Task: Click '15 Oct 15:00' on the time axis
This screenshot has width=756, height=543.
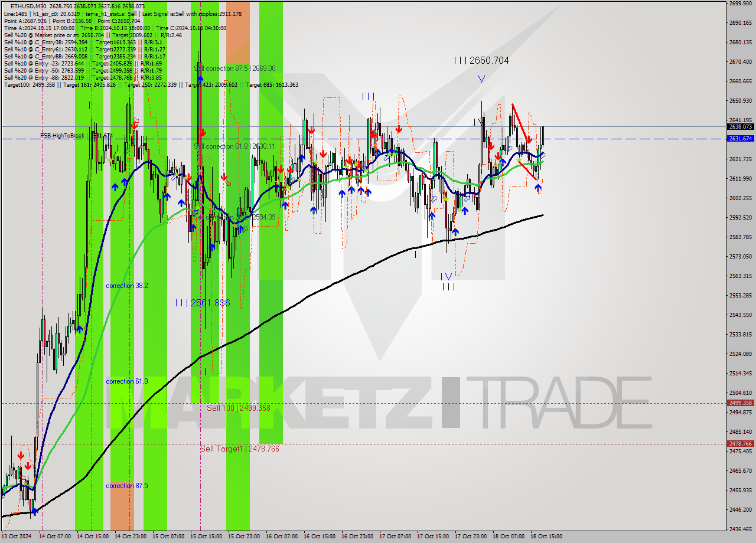Action: (x=206, y=537)
